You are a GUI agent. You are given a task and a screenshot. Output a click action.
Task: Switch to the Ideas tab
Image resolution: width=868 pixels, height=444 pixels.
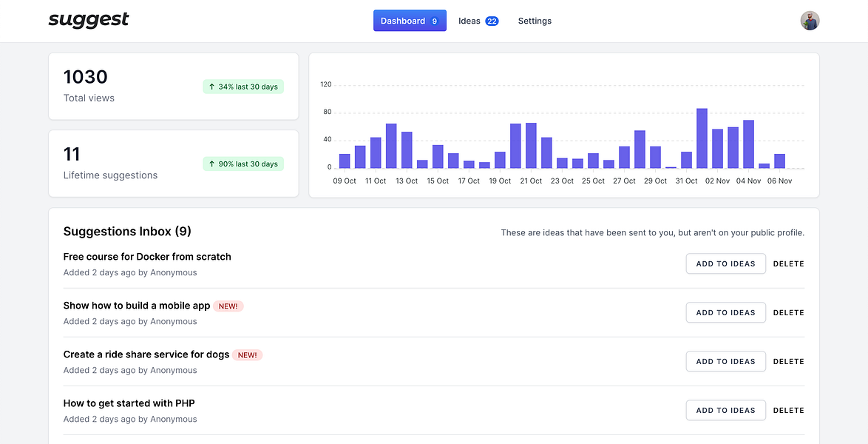point(478,21)
